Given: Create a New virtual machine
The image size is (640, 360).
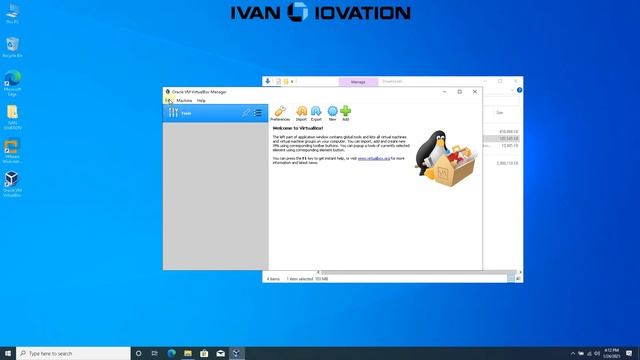Looking at the screenshot, I should (333, 113).
